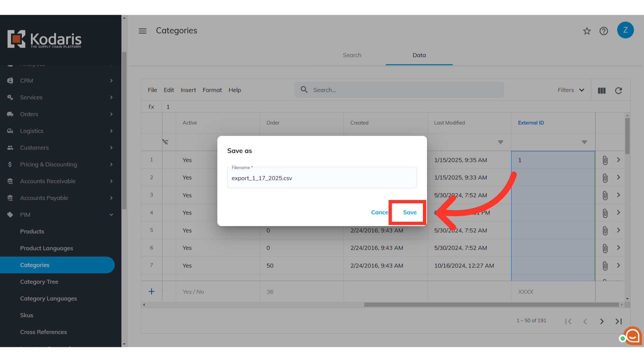Click the favorites star icon

tap(587, 31)
